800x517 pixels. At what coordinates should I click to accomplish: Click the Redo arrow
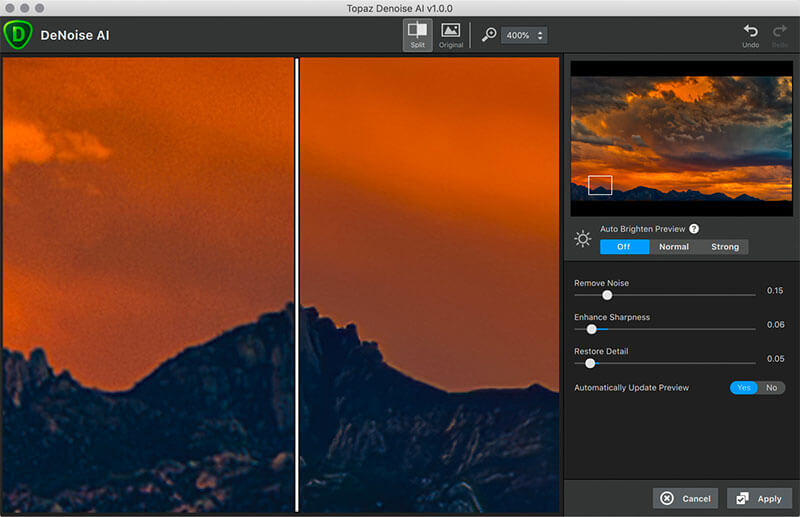(781, 34)
